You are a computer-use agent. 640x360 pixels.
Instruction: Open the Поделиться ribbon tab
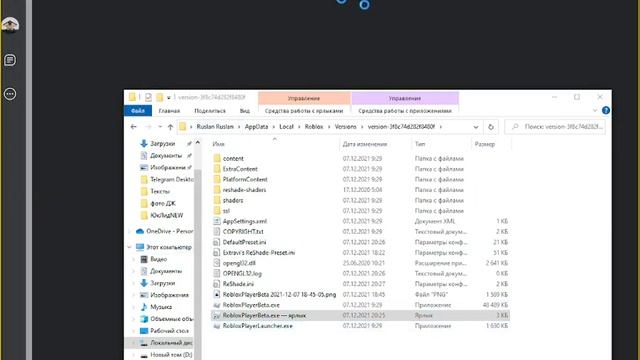[210, 111]
